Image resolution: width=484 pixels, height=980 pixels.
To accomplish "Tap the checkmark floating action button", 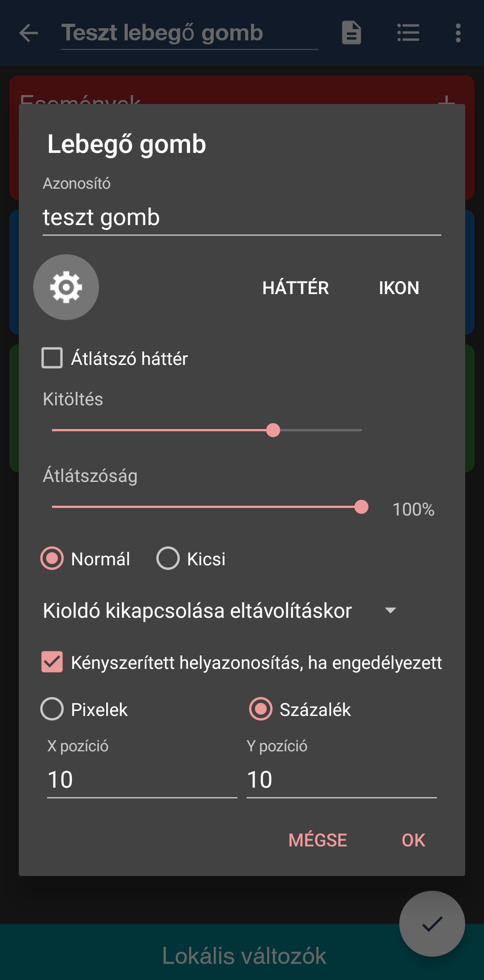I will click(x=432, y=924).
